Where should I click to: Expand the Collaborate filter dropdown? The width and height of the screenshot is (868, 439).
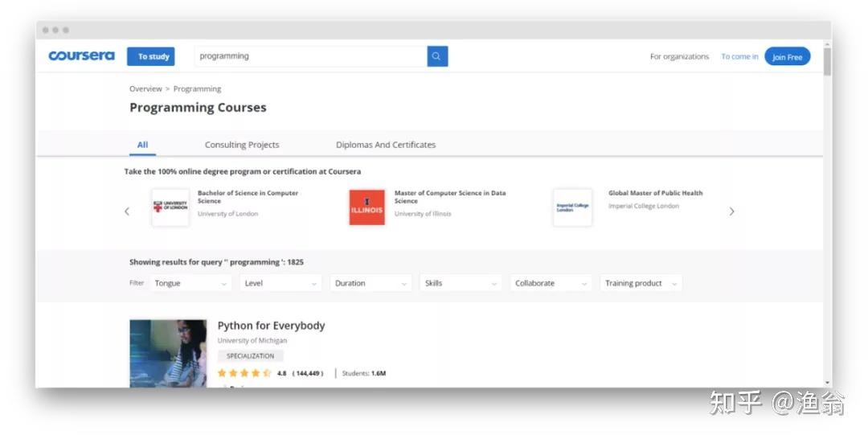pos(551,283)
